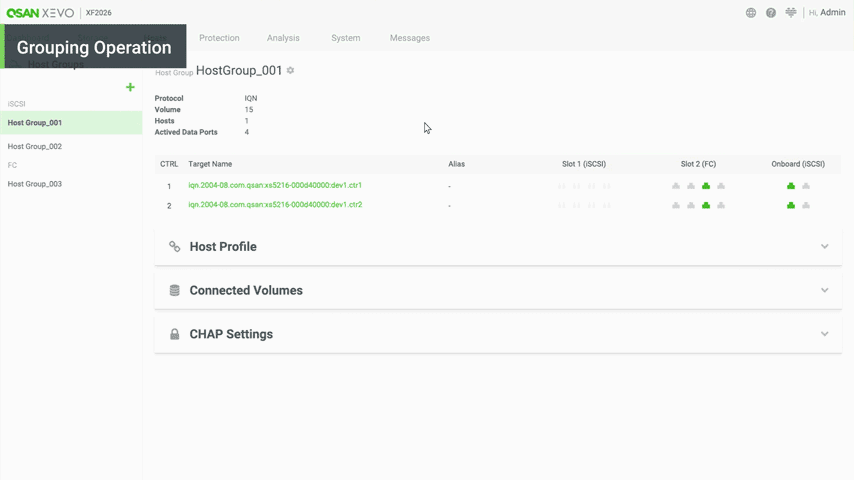Click the Host Group breadcrumb label

click(174, 72)
